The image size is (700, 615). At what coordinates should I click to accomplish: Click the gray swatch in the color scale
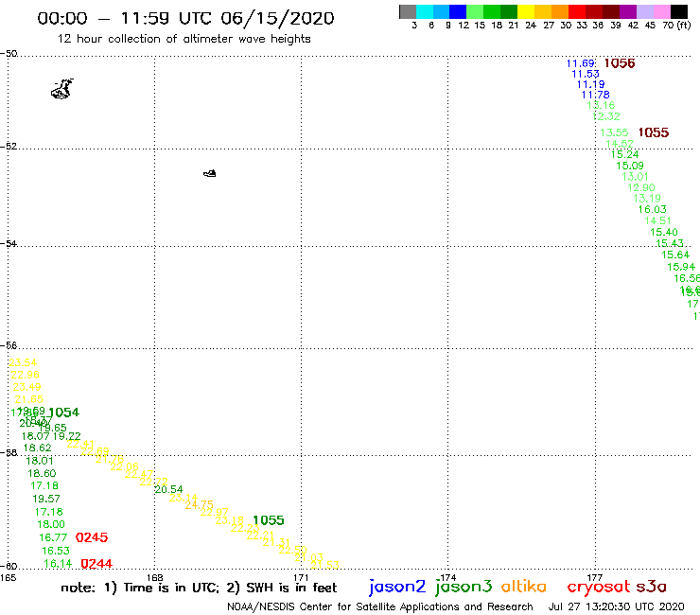click(408, 11)
